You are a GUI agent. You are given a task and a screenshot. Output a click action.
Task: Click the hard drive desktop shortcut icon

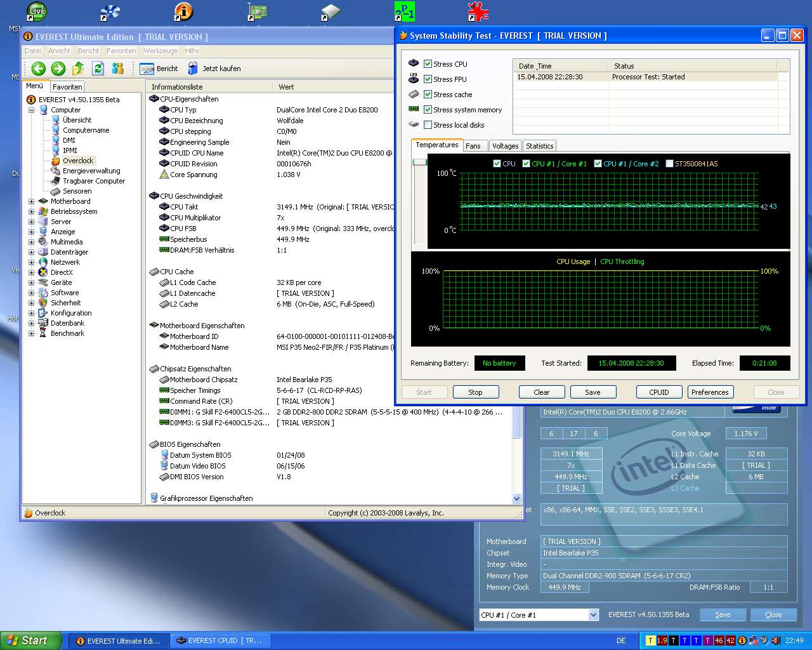331,11
